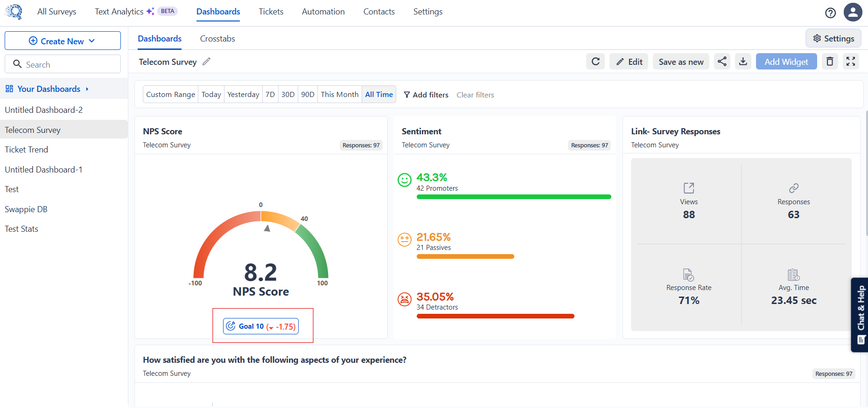
Task: Click the Add Widget button
Action: (786, 62)
